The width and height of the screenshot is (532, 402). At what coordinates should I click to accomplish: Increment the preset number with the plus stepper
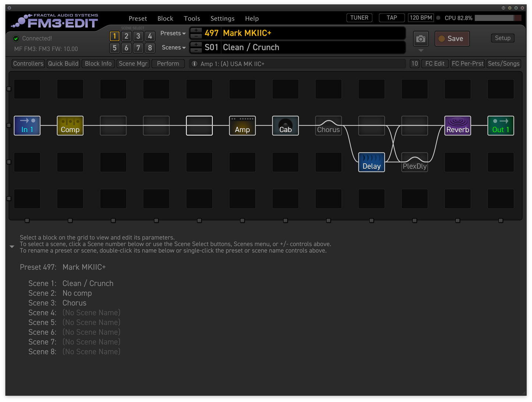(195, 30)
